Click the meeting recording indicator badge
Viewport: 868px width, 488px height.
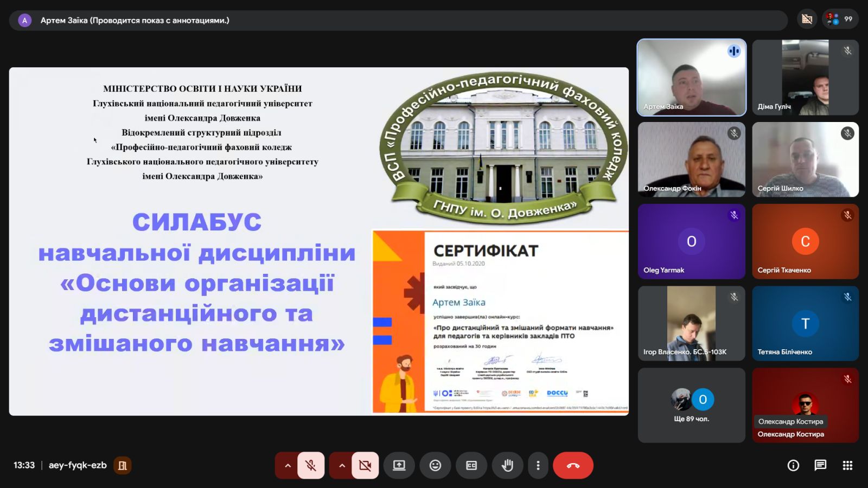coord(123,465)
